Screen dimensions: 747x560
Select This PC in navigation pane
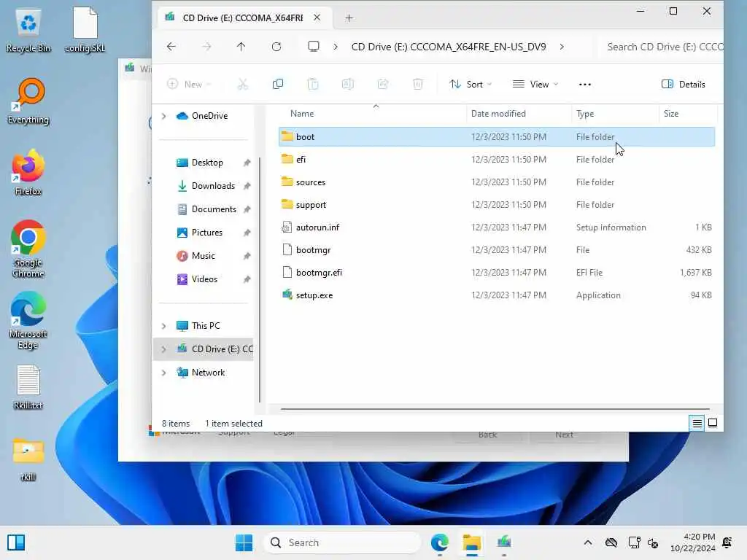tap(206, 326)
